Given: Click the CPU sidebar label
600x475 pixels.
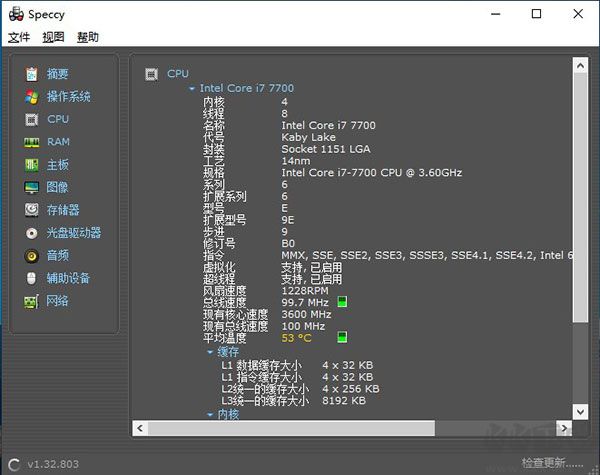Looking at the screenshot, I should coord(58,119).
